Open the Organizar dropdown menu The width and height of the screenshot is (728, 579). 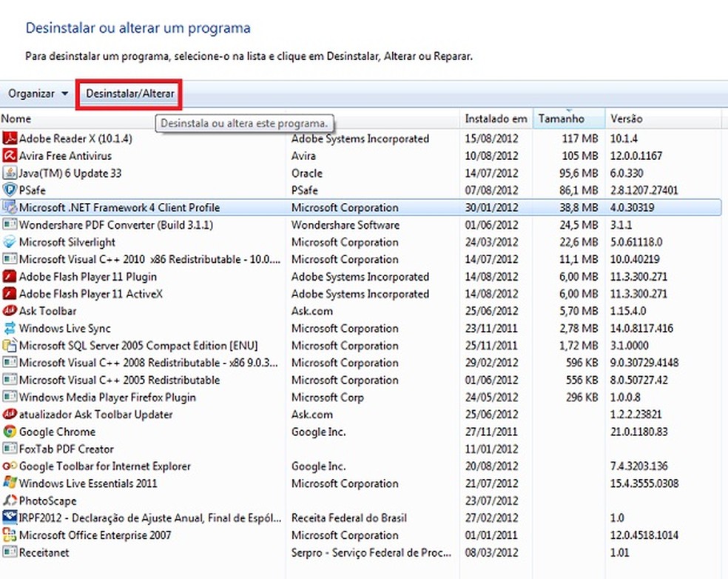click(x=38, y=94)
